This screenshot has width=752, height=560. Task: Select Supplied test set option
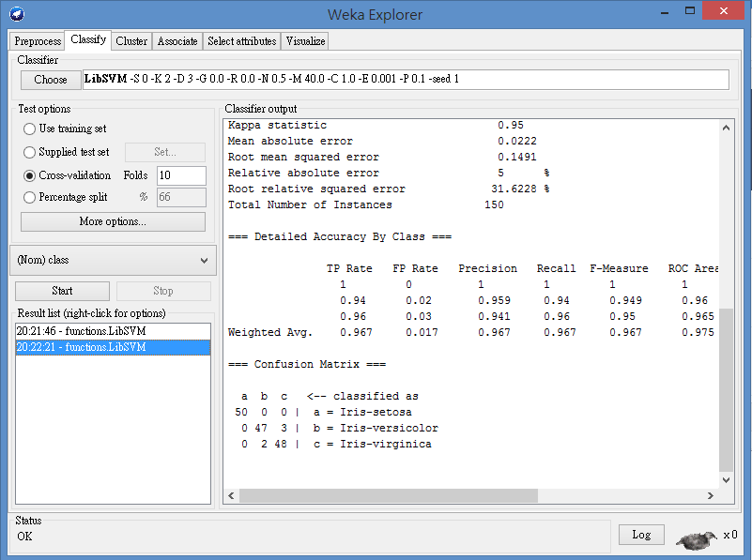click(67, 152)
